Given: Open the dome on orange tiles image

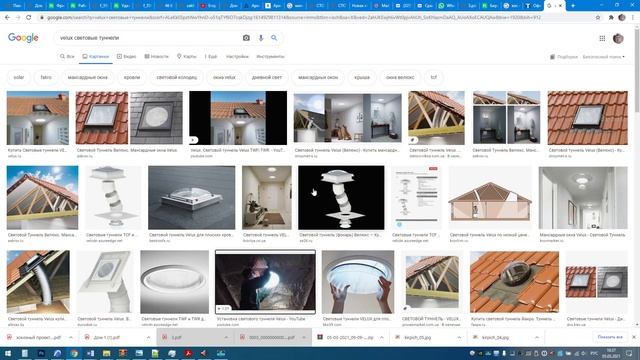Looking at the screenshot, I should 514,282.
